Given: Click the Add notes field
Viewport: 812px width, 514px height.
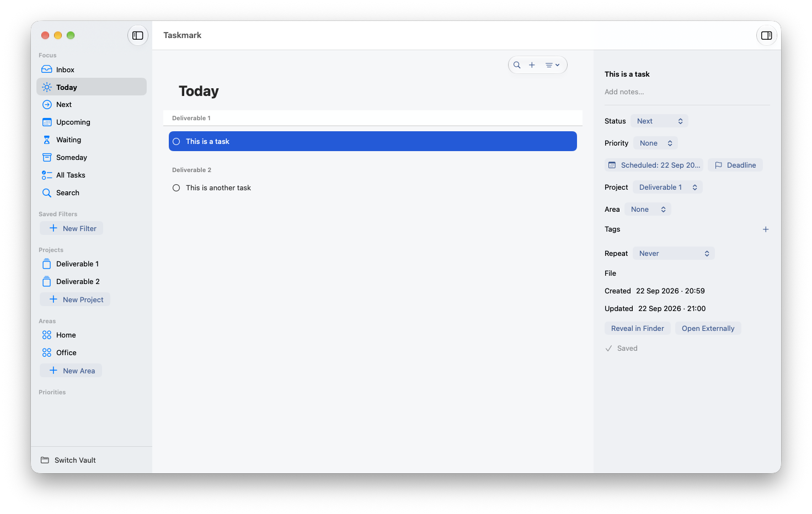Looking at the screenshot, I should click(x=687, y=92).
